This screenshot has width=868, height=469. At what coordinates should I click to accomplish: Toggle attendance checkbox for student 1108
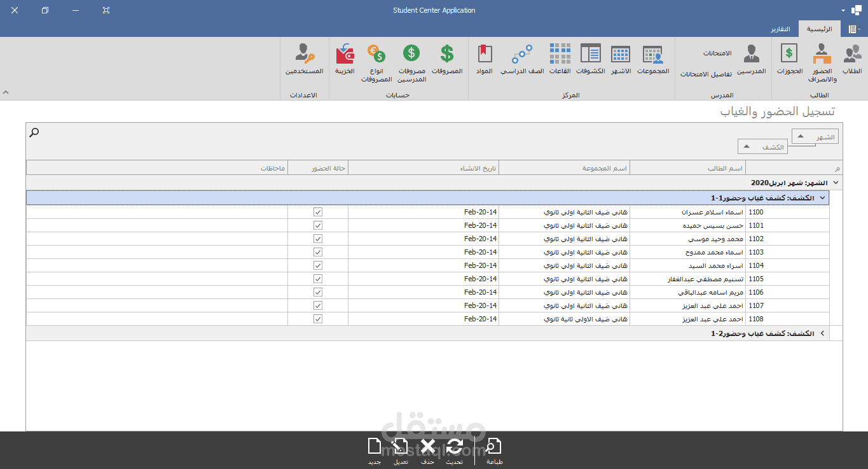point(318,319)
